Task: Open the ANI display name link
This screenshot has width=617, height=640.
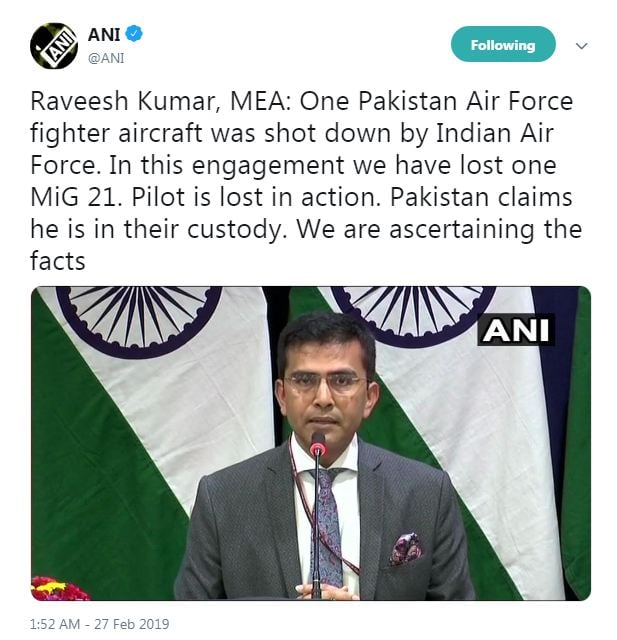Action: 104,34
